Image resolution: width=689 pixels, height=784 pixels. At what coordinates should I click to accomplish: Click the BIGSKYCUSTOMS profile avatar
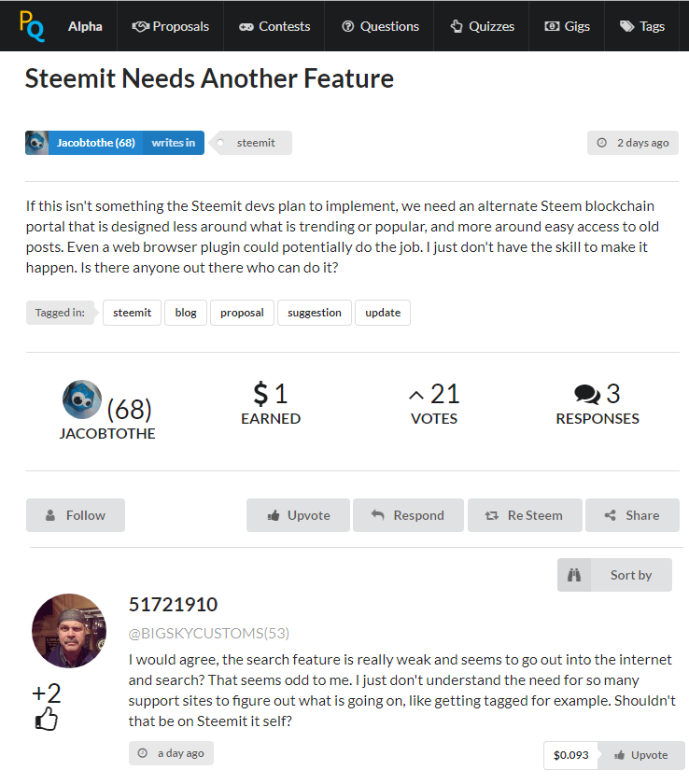pyautogui.click(x=69, y=630)
